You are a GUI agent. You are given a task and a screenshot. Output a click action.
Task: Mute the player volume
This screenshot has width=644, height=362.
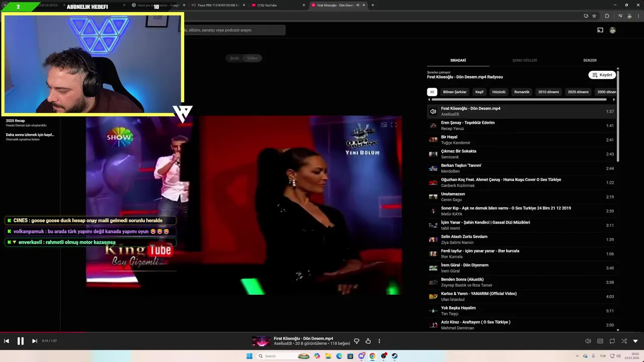[x=588, y=341]
